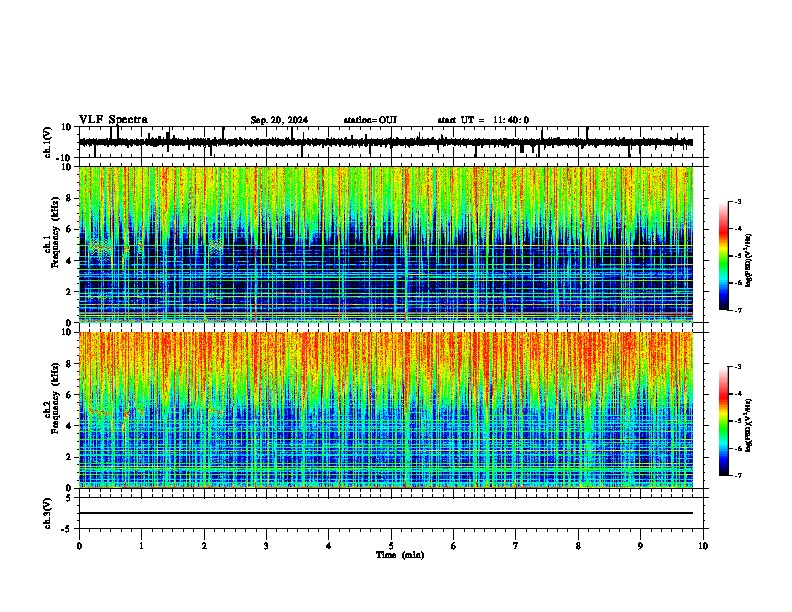
Task: Click the ch.2 spectrogram color bar
Action: pyautogui.click(x=724, y=421)
